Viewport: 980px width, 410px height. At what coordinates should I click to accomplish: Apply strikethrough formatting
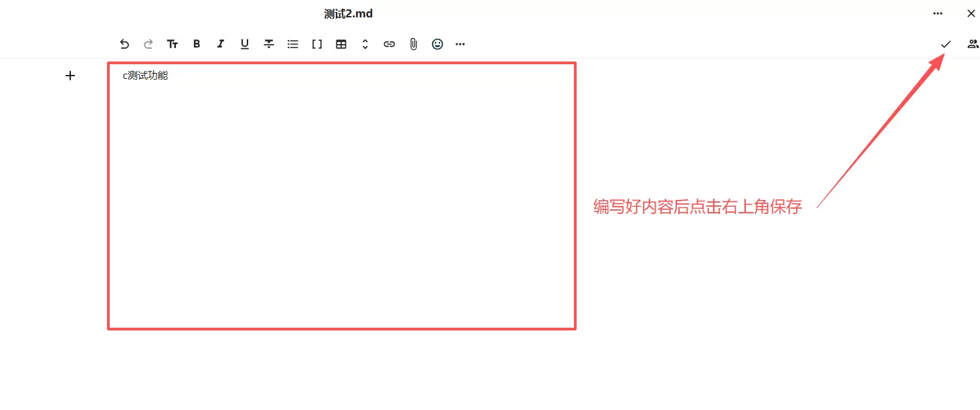[269, 44]
